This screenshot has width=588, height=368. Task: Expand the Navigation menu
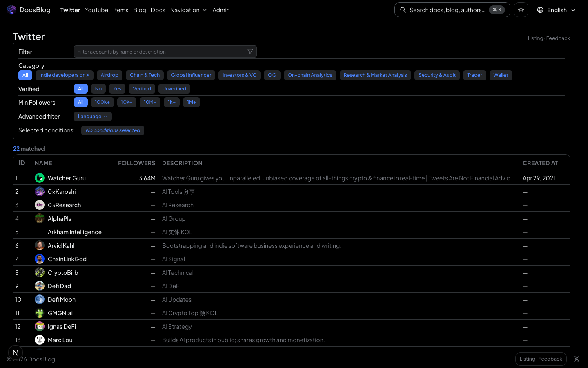(189, 10)
